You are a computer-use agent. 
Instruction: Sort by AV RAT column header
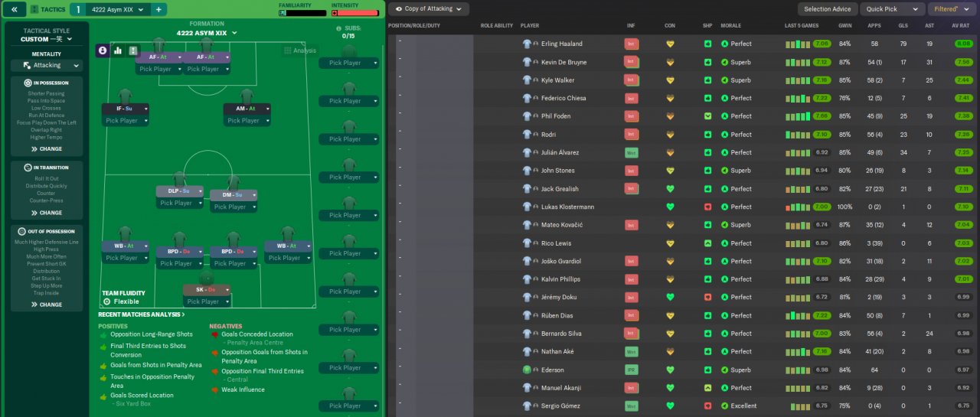coord(960,25)
